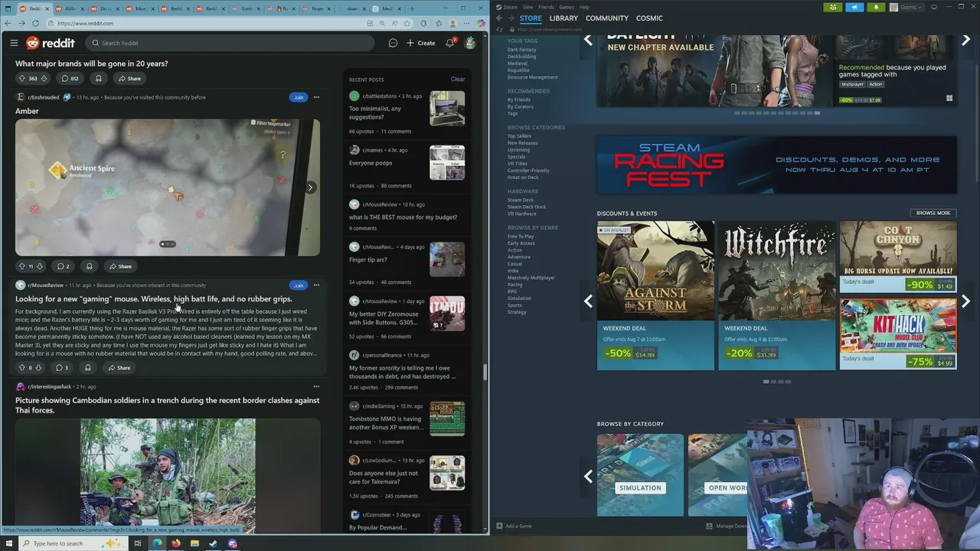Switch to the 'steam' browser tab
This screenshot has width=980, height=551.
click(351, 8)
